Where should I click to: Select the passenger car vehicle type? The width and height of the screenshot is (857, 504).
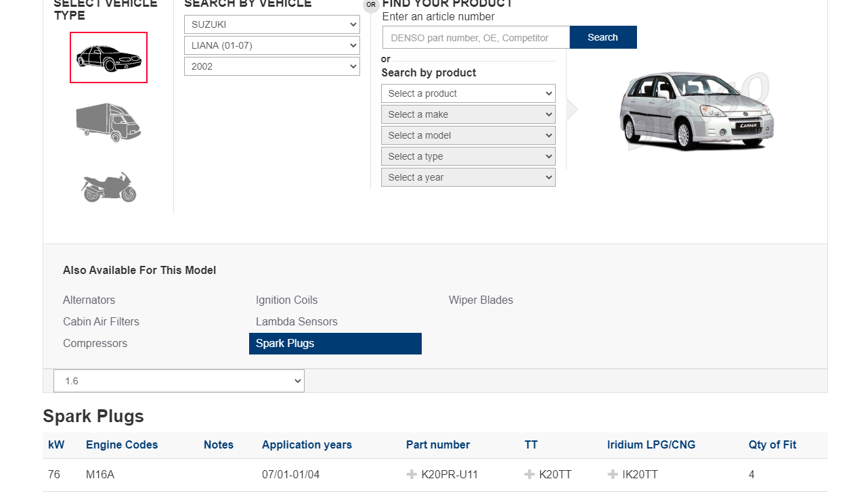point(108,58)
